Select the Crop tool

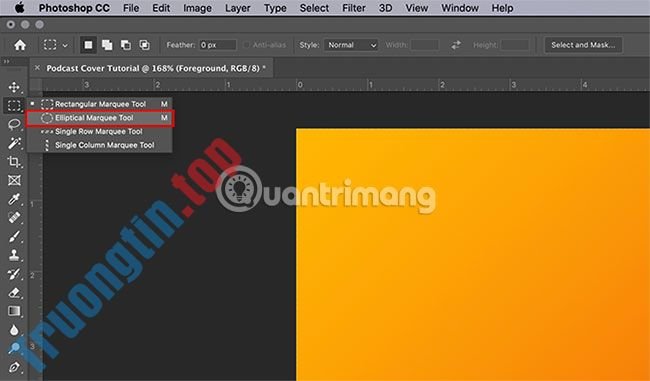click(x=14, y=162)
